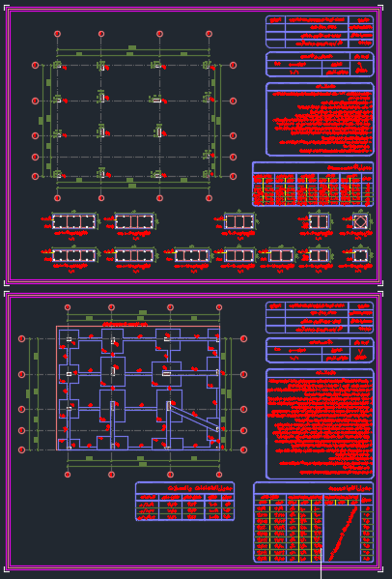Image resolution: width=392 pixels, height=579 pixels.
Task: Select the white vertical cursor line below footing table
Action: tap(322, 564)
